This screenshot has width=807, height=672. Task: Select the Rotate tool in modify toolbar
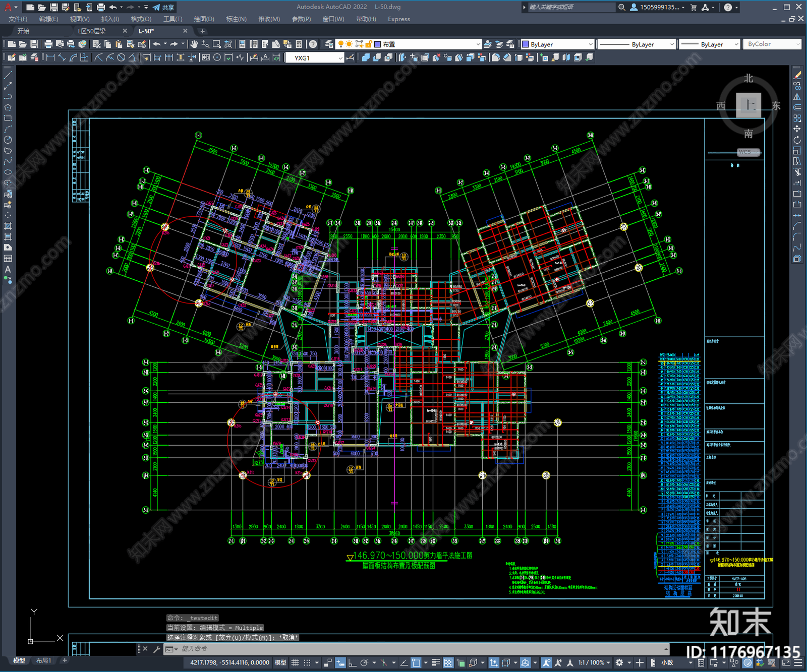(797, 140)
